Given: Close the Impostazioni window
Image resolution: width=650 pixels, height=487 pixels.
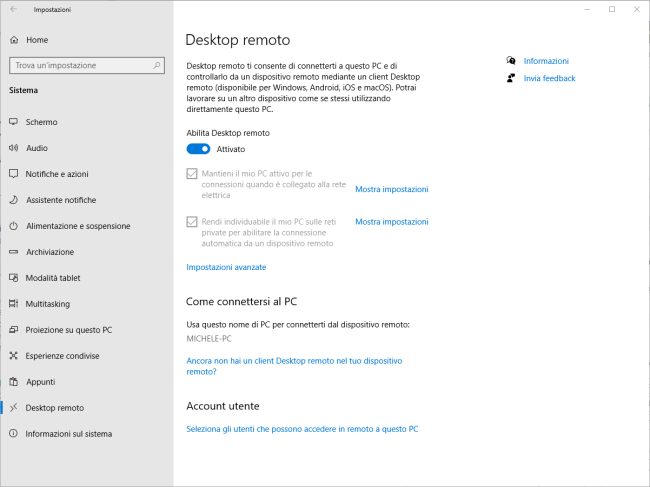Looking at the screenshot, I should point(637,9).
